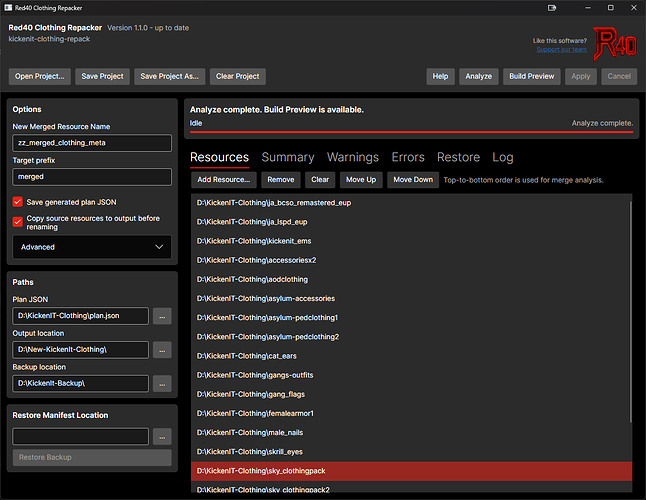Image resolution: width=646 pixels, height=500 pixels.
Task: Select the accessoriesx2 resource row
Action: 411,261
